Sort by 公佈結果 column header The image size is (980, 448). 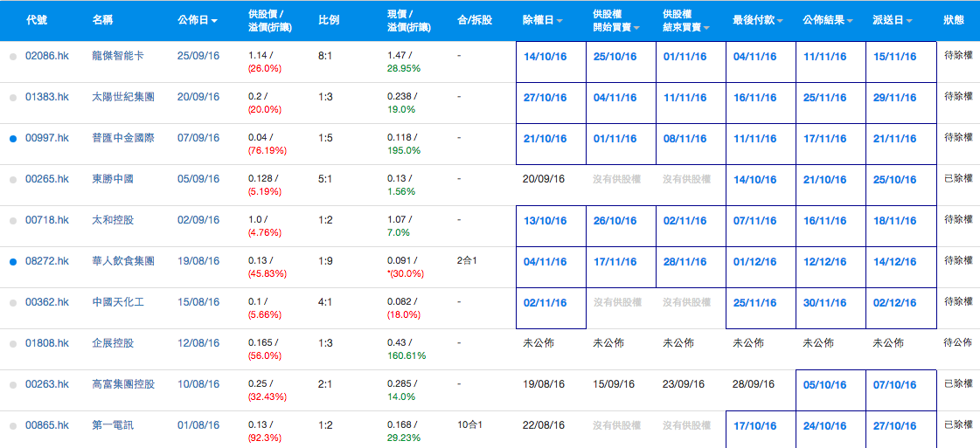[824, 19]
